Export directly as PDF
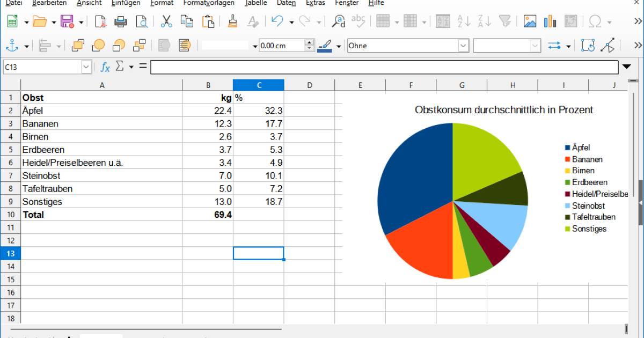This screenshot has height=338, width=644. click(x=100, y=21)
